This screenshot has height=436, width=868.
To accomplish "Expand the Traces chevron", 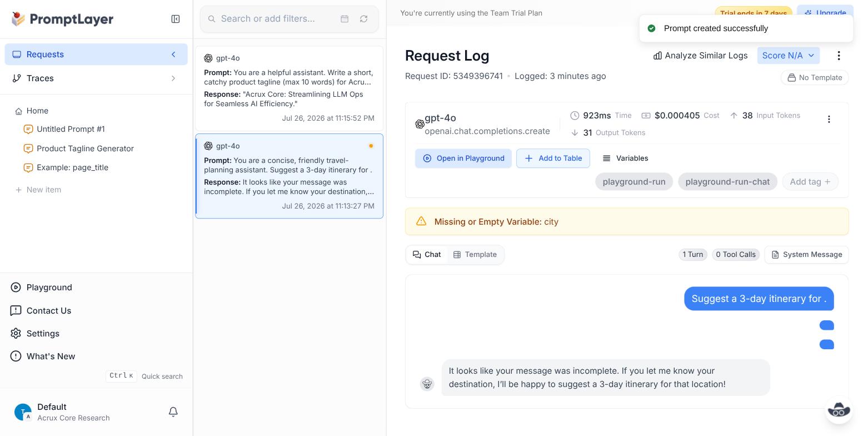I will tap(173, 78).
